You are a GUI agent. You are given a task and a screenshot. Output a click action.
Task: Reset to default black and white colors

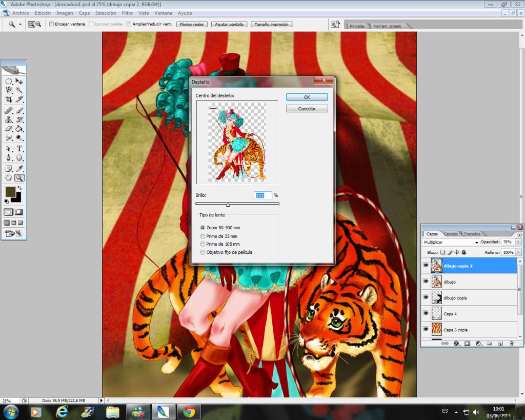pos(6,201)
